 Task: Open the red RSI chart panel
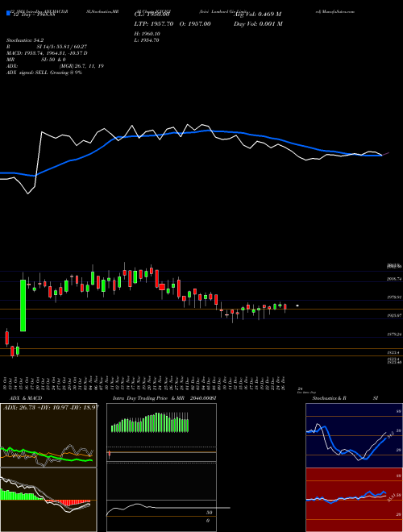pos(354,500)
